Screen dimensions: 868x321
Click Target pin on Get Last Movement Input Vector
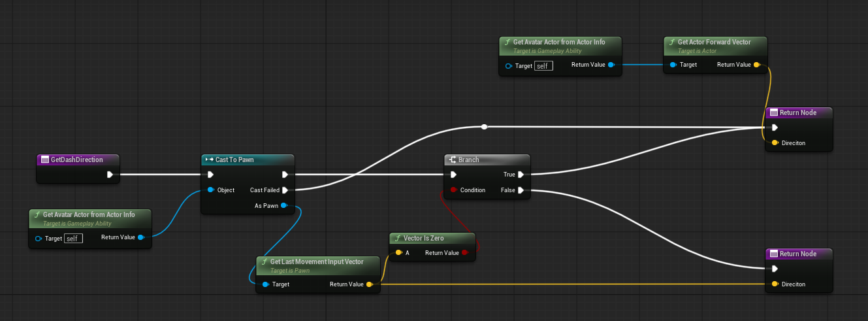click(265, 284)
